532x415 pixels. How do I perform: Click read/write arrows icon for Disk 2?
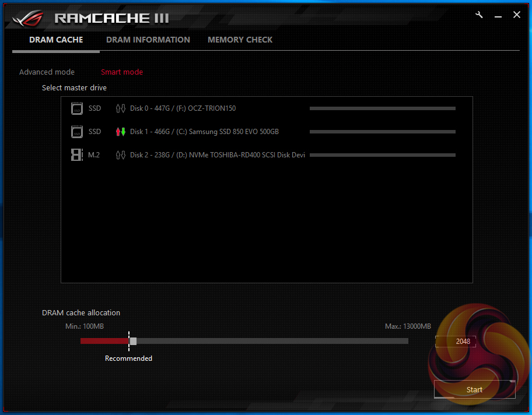tap(120, 155)
